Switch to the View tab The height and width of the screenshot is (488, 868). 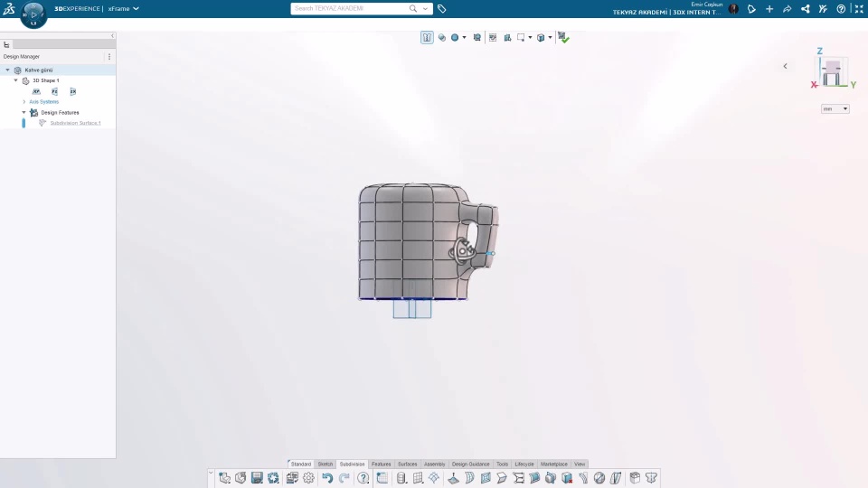tap(579, 465)
